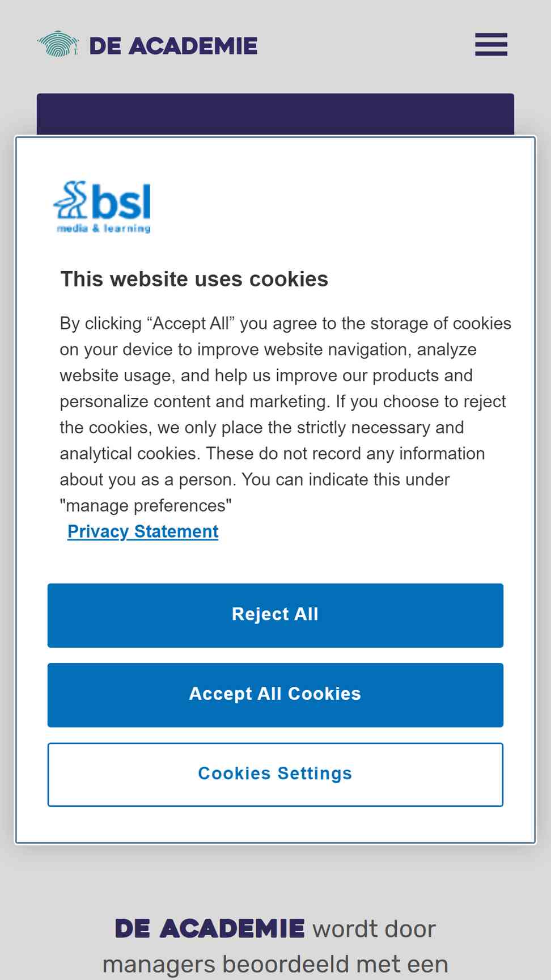This screenshot has height=980, width=551.
Task: Open the hamburger navigation menu
Action: (491, 44)
